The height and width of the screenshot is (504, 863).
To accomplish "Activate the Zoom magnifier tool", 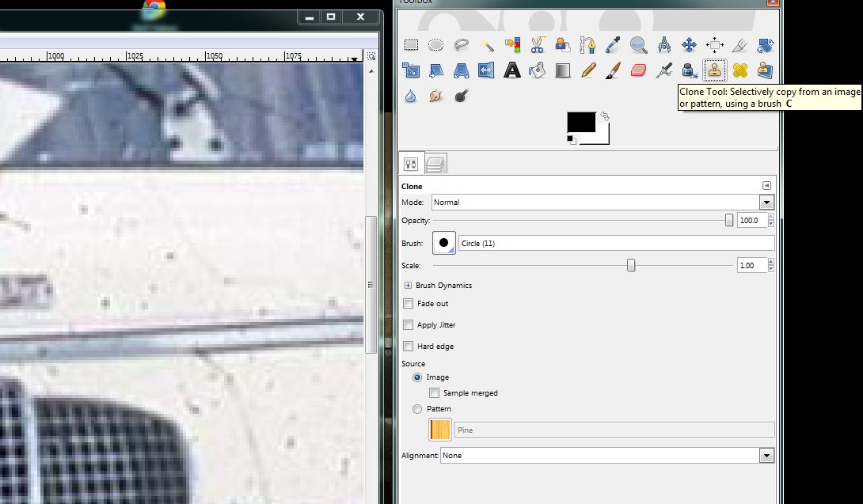I will (x=638, y=45).
